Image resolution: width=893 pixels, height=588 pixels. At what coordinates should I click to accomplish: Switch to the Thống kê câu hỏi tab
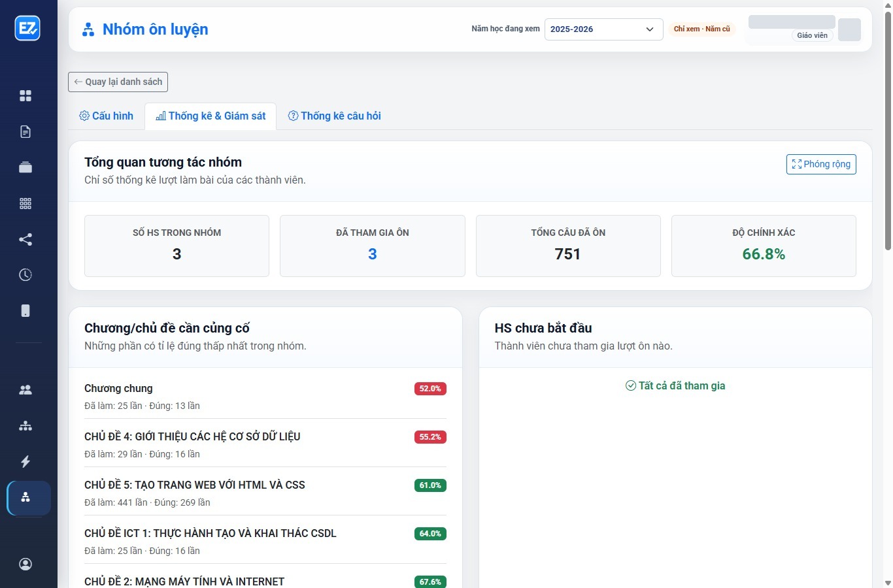335,116
